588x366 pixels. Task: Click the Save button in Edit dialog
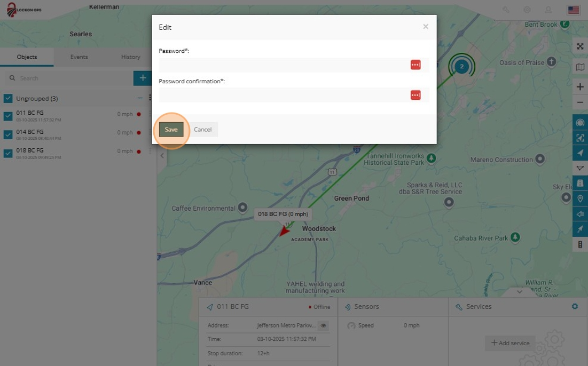coord(171,129)
